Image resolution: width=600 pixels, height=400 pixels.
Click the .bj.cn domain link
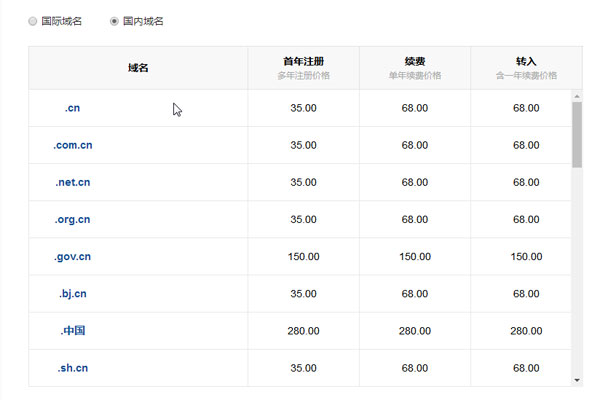point(72,293)
